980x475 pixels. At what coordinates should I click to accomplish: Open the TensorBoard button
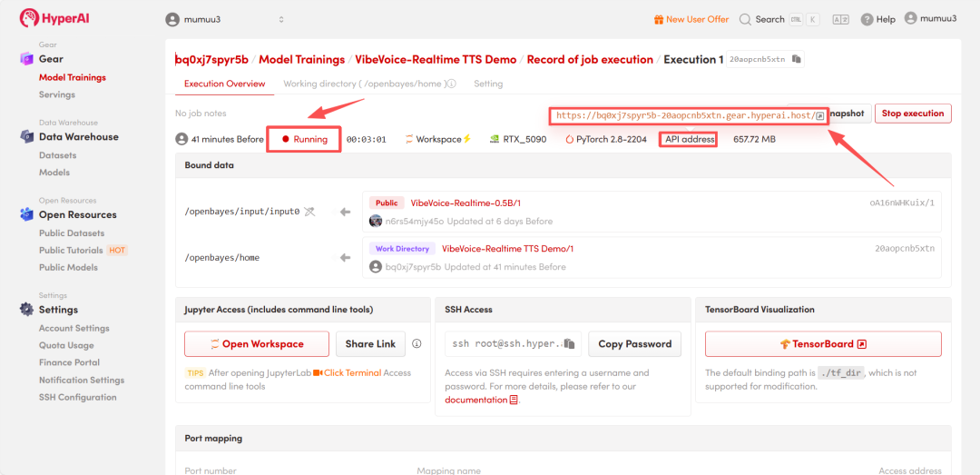click(823, 343)
